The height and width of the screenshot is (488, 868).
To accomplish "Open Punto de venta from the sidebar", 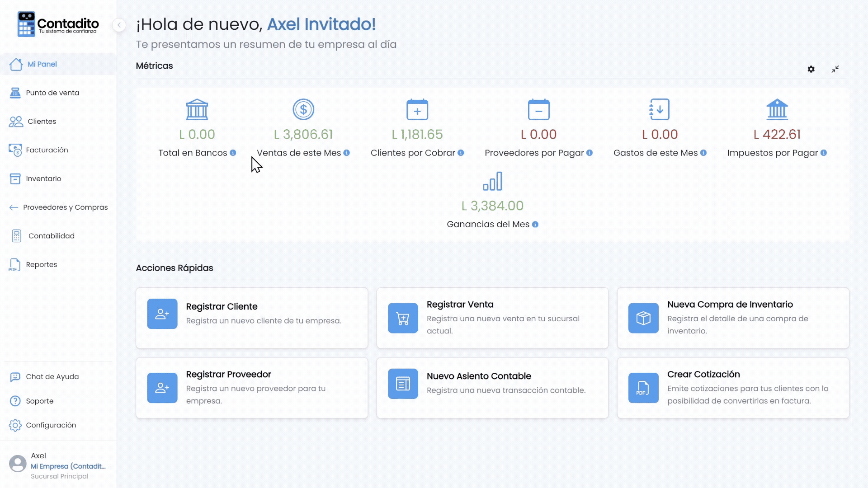I will point(58,93).
